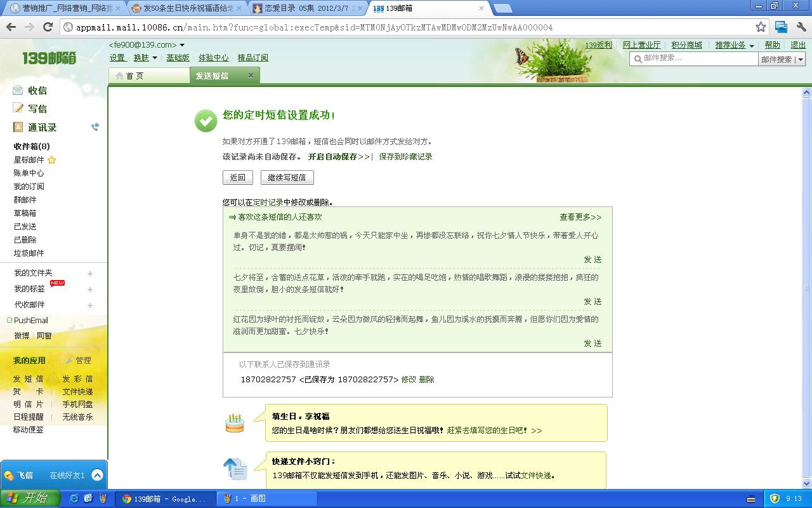
Task: Click the 继续写短信 button
Action: [x=287, y=178]
